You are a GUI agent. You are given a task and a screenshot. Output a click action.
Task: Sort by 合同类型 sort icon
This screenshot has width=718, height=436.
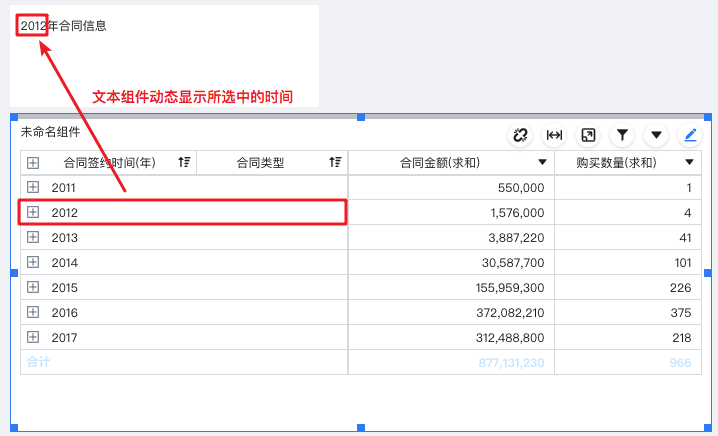click(x=335, y=162)
